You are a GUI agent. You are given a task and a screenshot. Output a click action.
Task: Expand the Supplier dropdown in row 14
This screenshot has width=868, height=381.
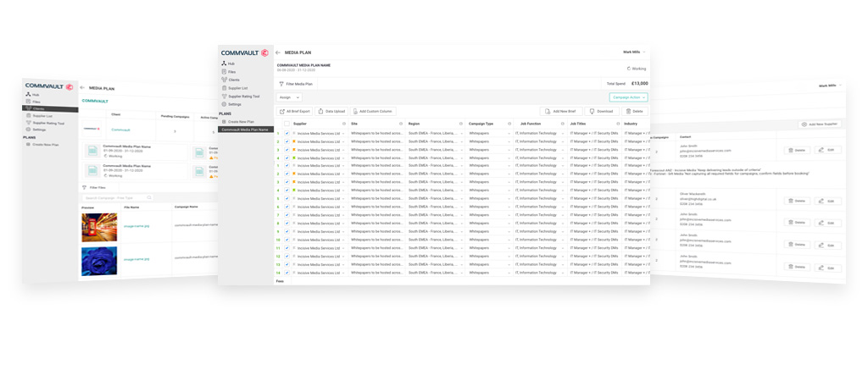coord(344,273)
